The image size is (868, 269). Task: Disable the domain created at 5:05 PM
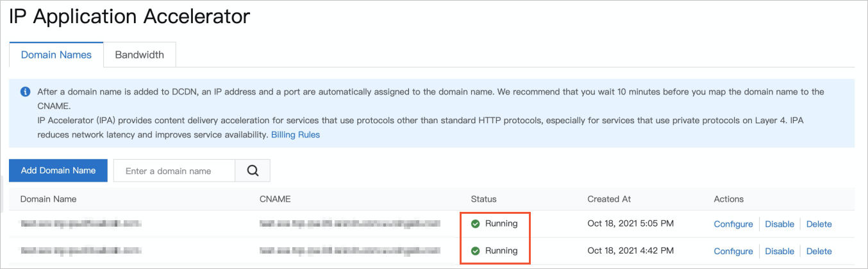pyautogui.click(x=780, y=224)
